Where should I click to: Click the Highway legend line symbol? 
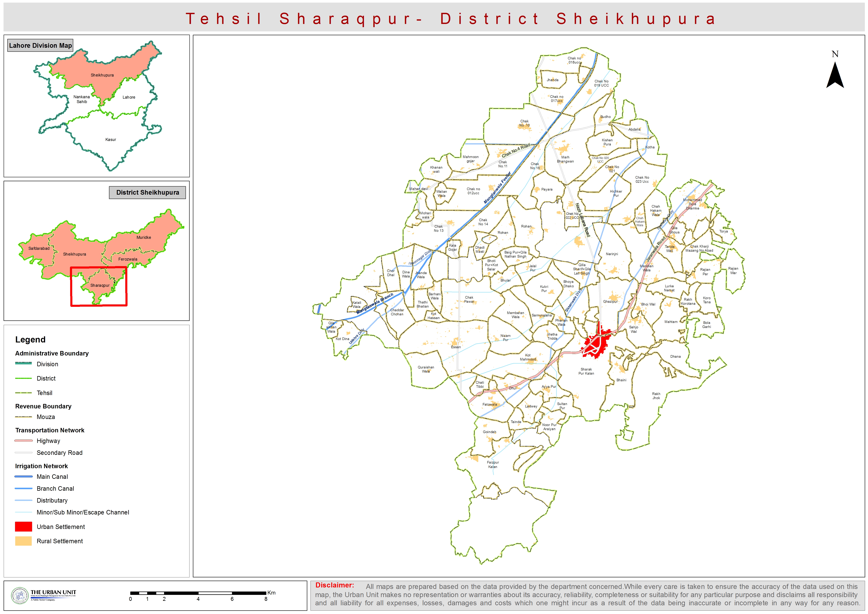[23, 441]
